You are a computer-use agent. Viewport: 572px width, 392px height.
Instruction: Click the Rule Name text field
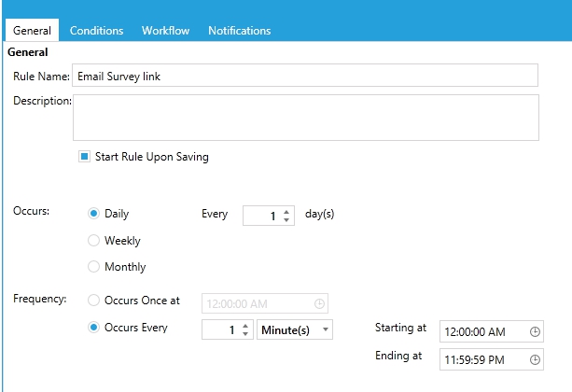pos(305,76)
